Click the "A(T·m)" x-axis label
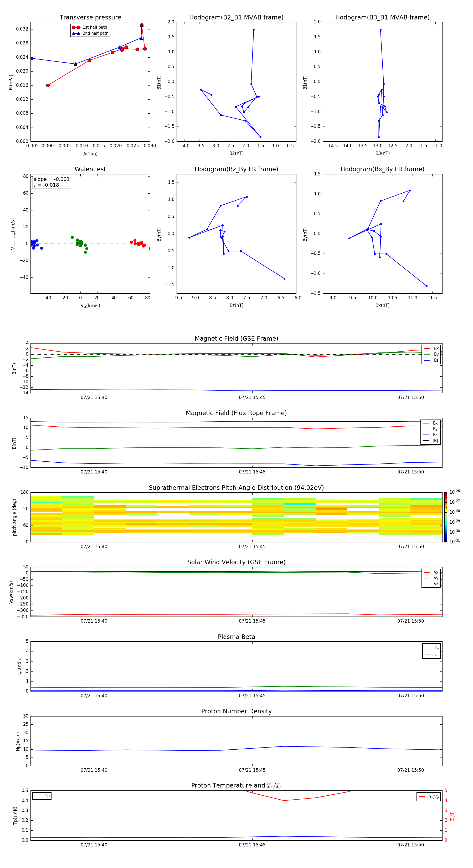Screen dimensions: 473x868 tap(90, 154)
